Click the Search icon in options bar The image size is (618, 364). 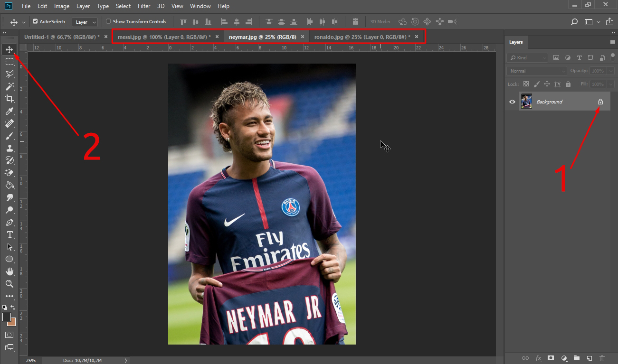coord(574,22)
